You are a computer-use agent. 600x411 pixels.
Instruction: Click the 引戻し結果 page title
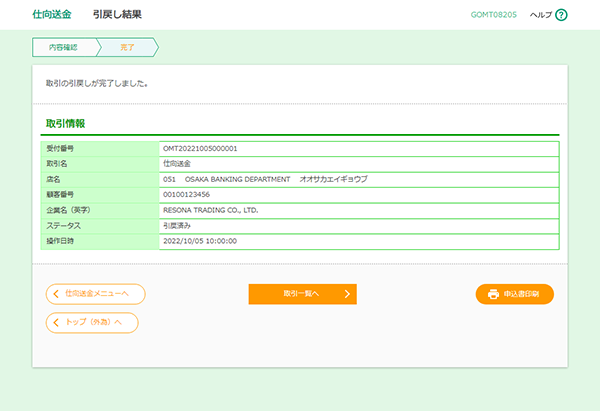[117, 15]
